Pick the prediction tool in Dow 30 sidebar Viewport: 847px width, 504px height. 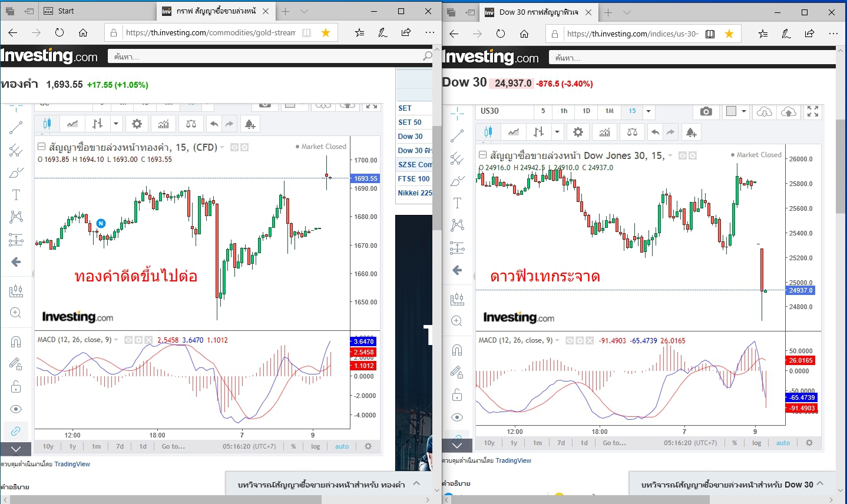click(x=457, y=248)
